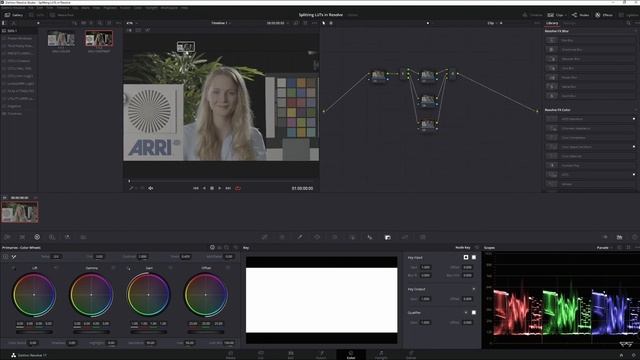Open the Blur palette icon

click(370, 237)
